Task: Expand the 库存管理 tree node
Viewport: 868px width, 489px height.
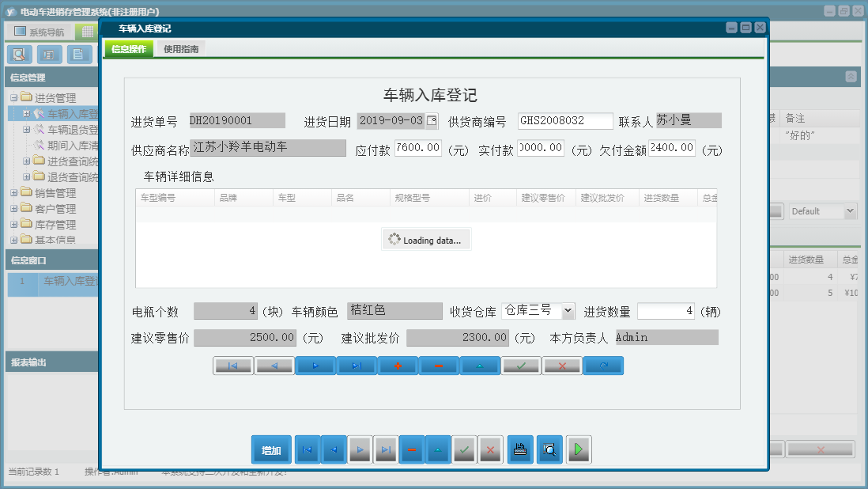Action: pos(14,224)
